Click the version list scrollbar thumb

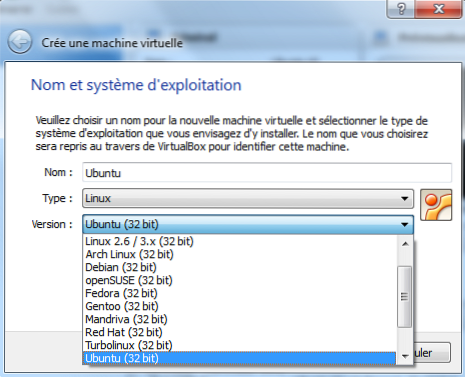tap(405, 297)
